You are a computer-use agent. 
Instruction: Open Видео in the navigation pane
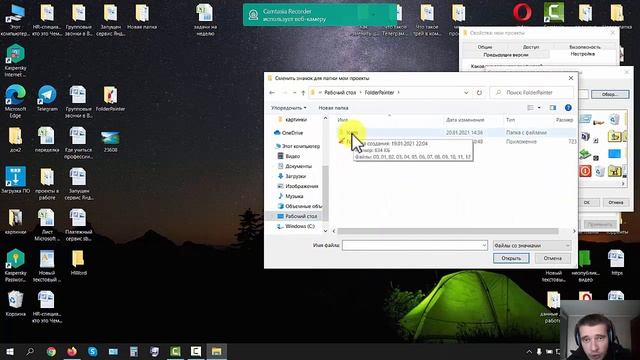pyautogui.click(x=293, y=156)
